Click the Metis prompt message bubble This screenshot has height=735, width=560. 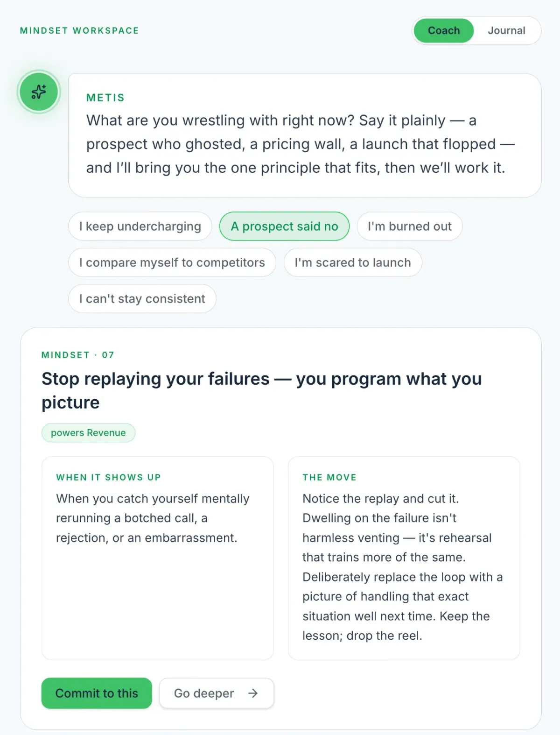tap(305, 135)
